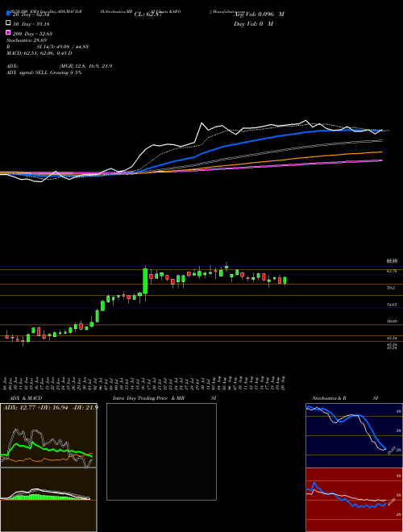Click the Avg Vol readout
Image resolution: width=403 pixels, height=532 pixels.
(x=259, y=15)
